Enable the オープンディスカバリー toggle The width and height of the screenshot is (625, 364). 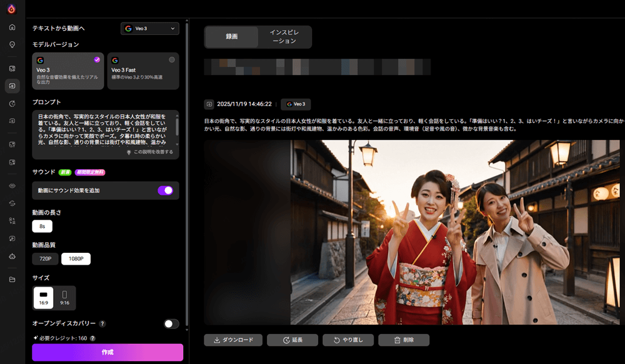click(171, 324)
